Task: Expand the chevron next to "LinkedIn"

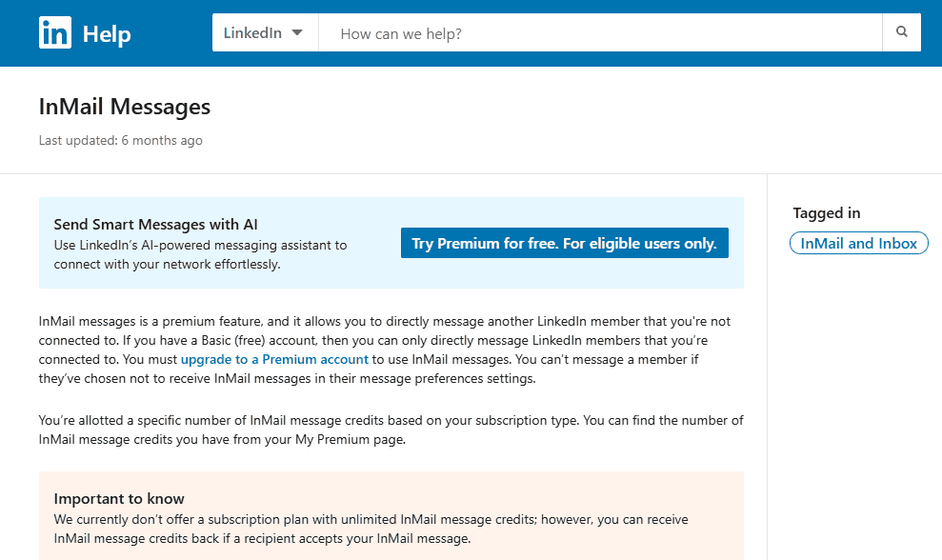Action: (x=296, y=31)
